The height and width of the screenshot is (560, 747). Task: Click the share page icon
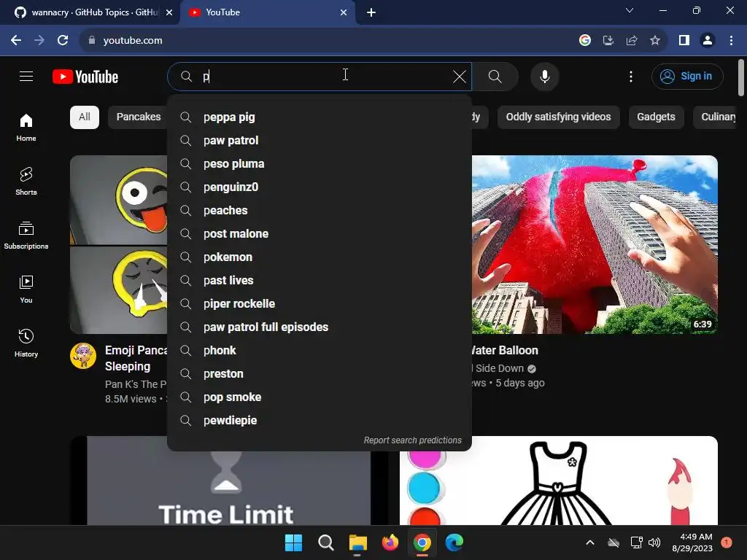[x=632, y=41]
